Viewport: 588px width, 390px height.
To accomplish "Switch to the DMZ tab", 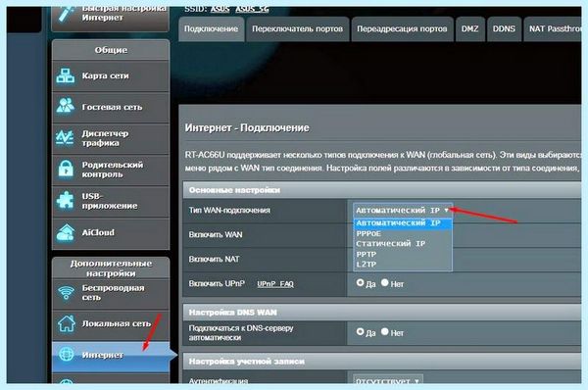I will pyautogui.click(x=469, y=28).
